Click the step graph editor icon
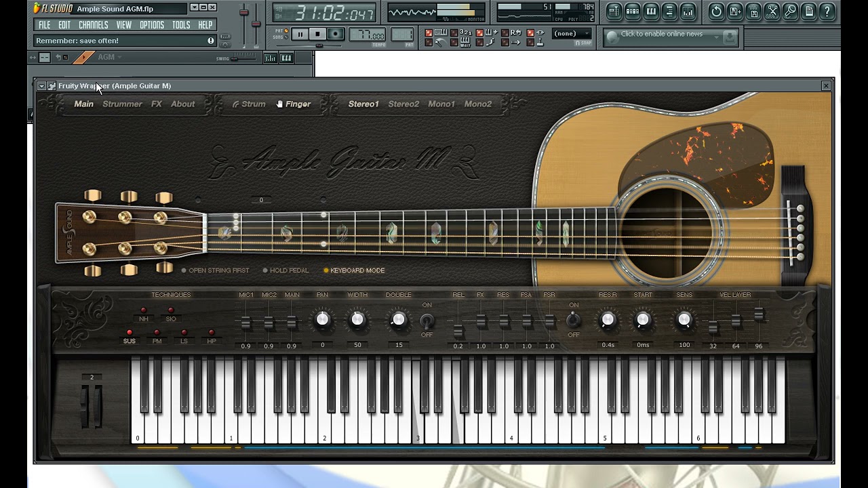The image size is (868, 488). tap(270, 58)
